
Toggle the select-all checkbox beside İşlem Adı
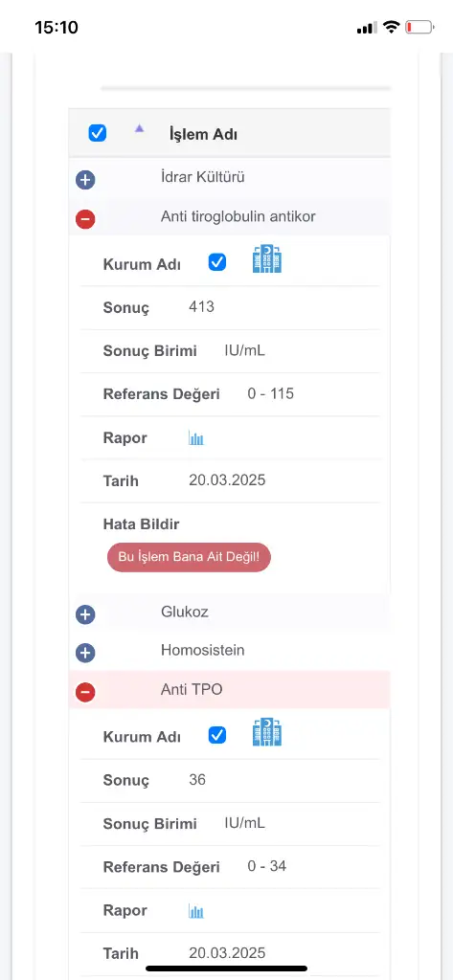tap(98, 133)
